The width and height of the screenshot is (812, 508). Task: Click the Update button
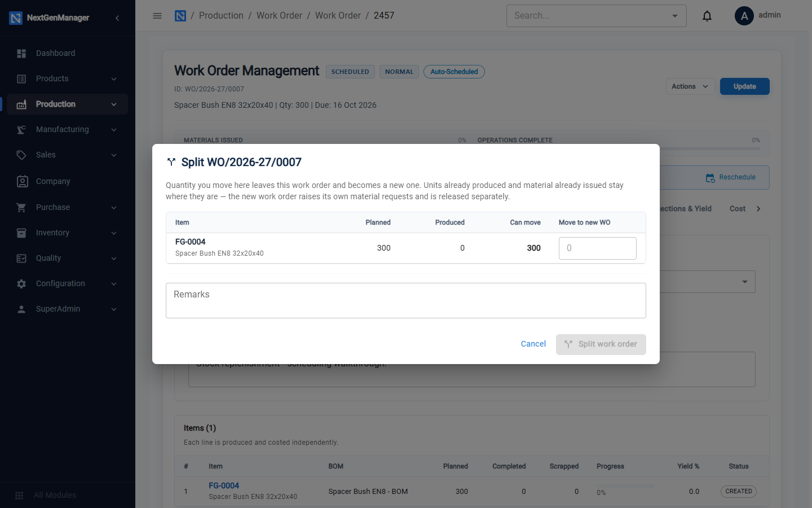[x=744, y=86]
